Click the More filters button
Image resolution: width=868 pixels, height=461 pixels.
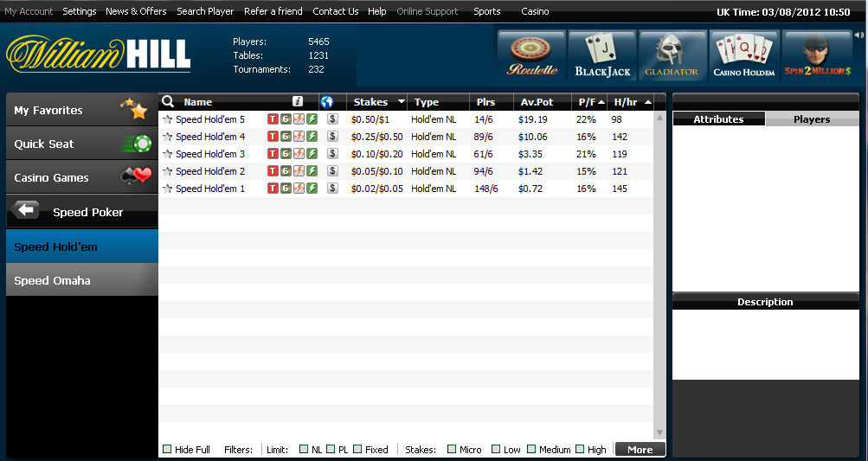pyautogui.click(x=640, y=450)
